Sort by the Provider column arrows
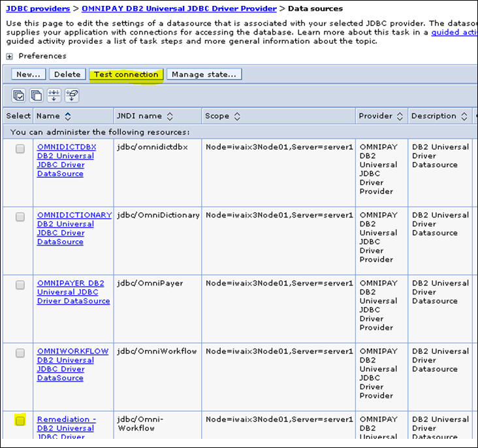 coord(400,116)
